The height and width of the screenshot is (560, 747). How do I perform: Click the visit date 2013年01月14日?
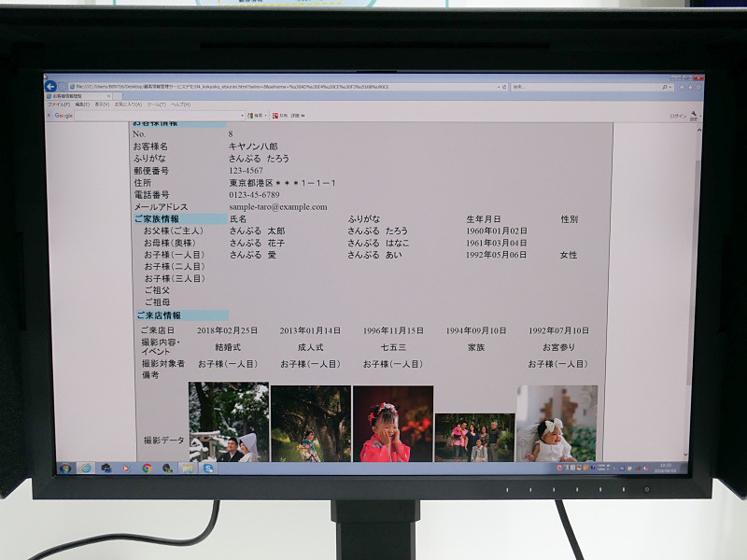(x=310, y=330)
